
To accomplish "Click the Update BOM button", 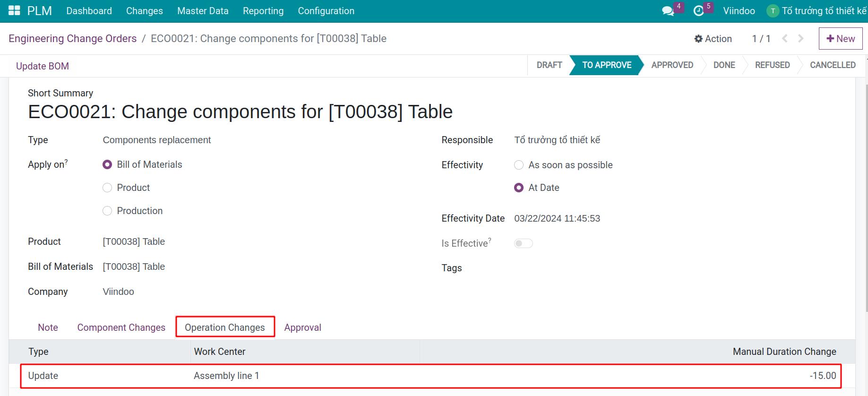I will (43, 66).
